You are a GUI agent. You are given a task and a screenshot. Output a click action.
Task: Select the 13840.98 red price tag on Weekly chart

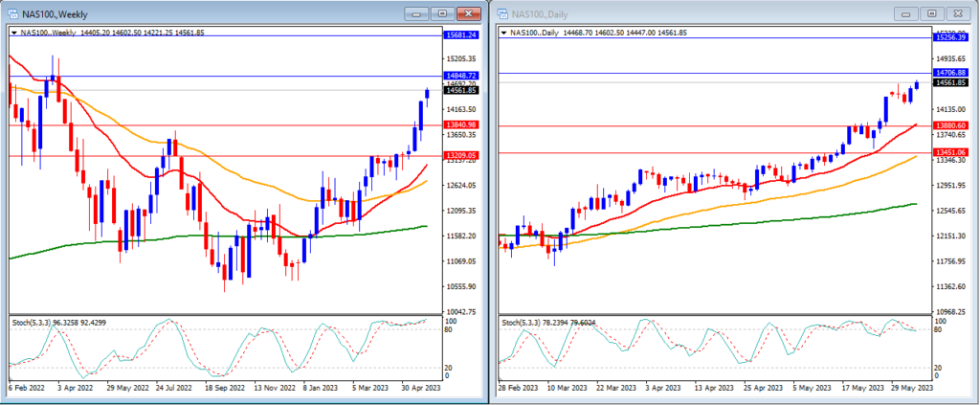click(461, 125)
